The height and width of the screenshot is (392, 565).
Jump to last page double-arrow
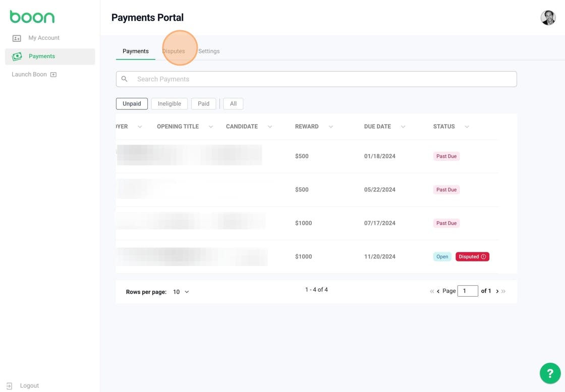503,291
